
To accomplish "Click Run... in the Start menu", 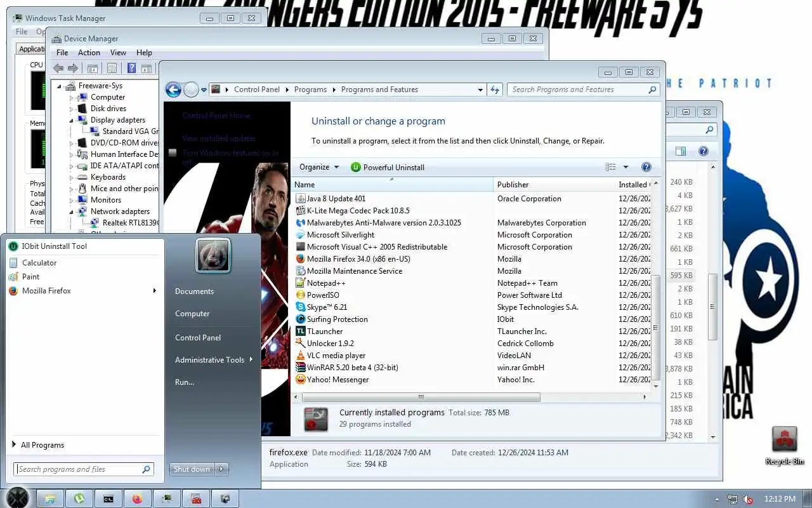I will [x=185, y=382].
